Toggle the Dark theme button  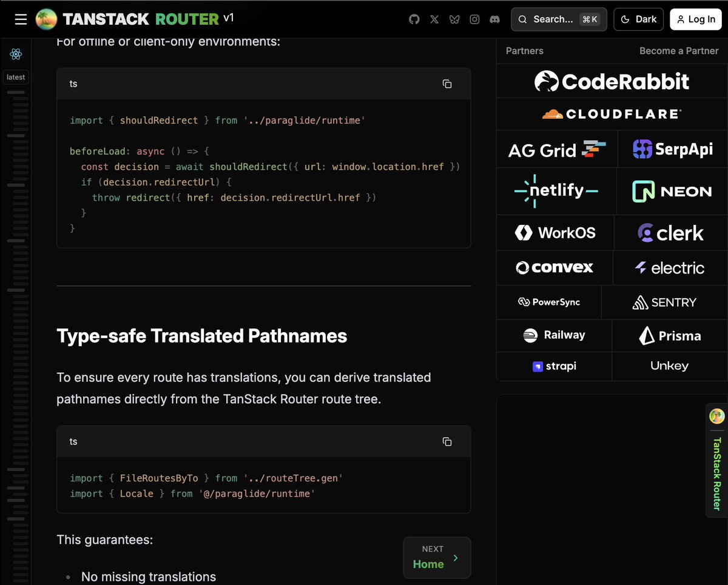[x=639, y=19]
